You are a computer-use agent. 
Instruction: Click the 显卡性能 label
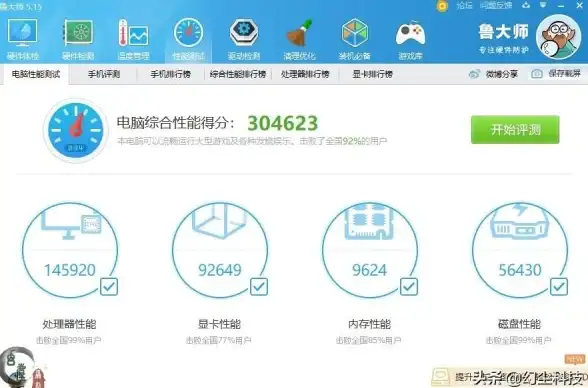[x=219, y=324]
